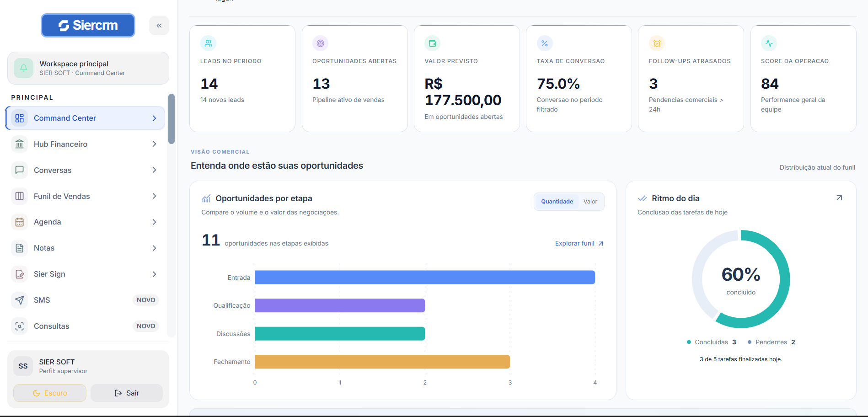Select Hub Financeiro menu label
This screenshot has width=868, height=417.
pos(60,144)
